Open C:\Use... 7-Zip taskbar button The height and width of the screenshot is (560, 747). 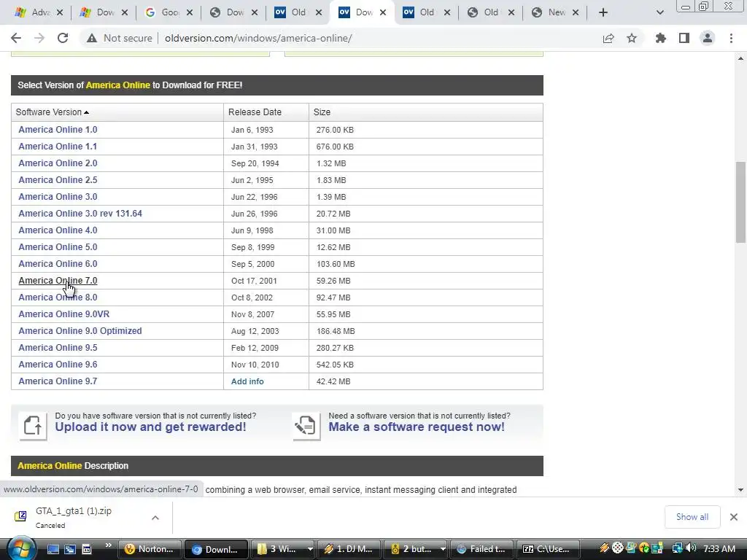(x=548, y=549)
